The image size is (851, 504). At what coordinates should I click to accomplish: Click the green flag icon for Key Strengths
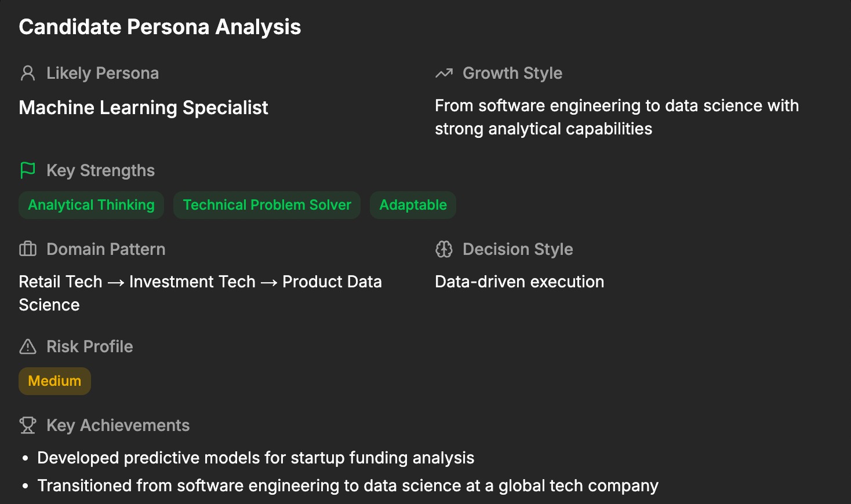tap(28, 170)
